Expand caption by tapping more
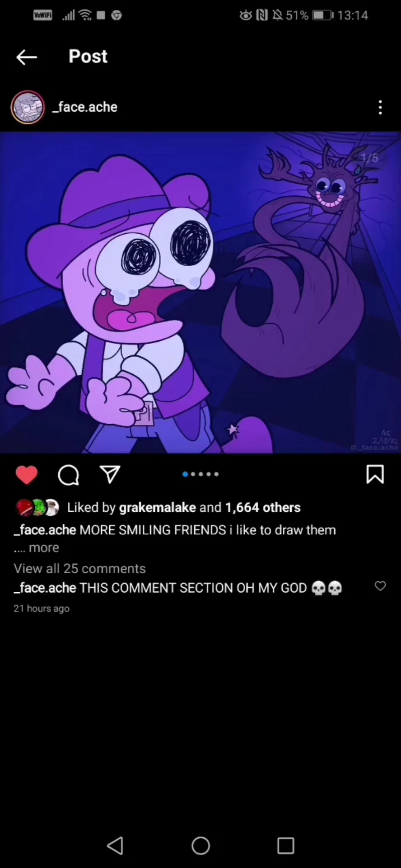Screen dimensions: 401x868 (x=44, y=548)
